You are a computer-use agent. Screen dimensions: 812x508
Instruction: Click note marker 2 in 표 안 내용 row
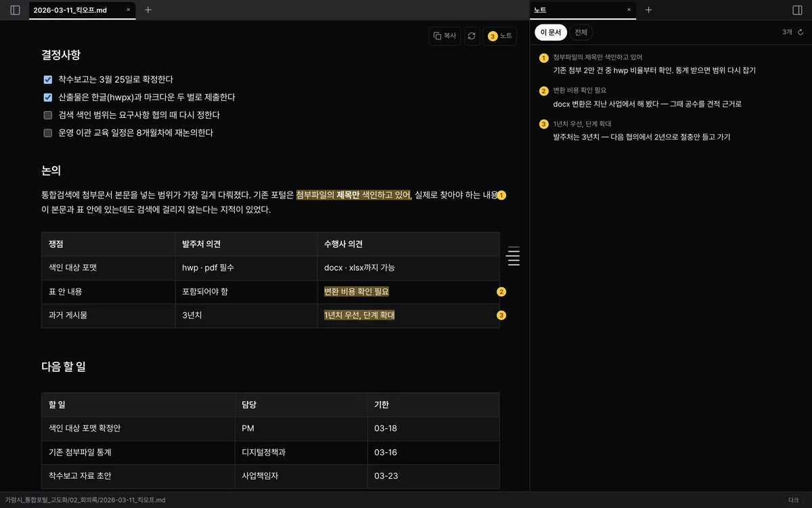[501, 292]
